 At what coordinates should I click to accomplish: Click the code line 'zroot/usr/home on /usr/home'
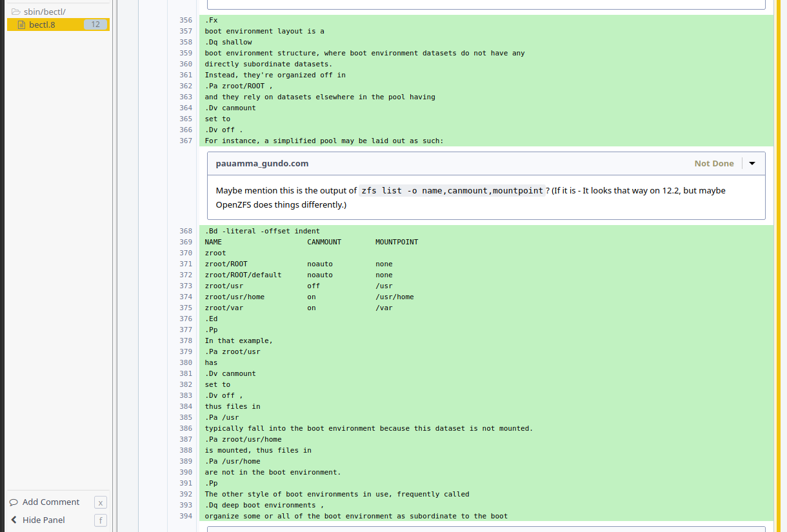click(309, 297)
